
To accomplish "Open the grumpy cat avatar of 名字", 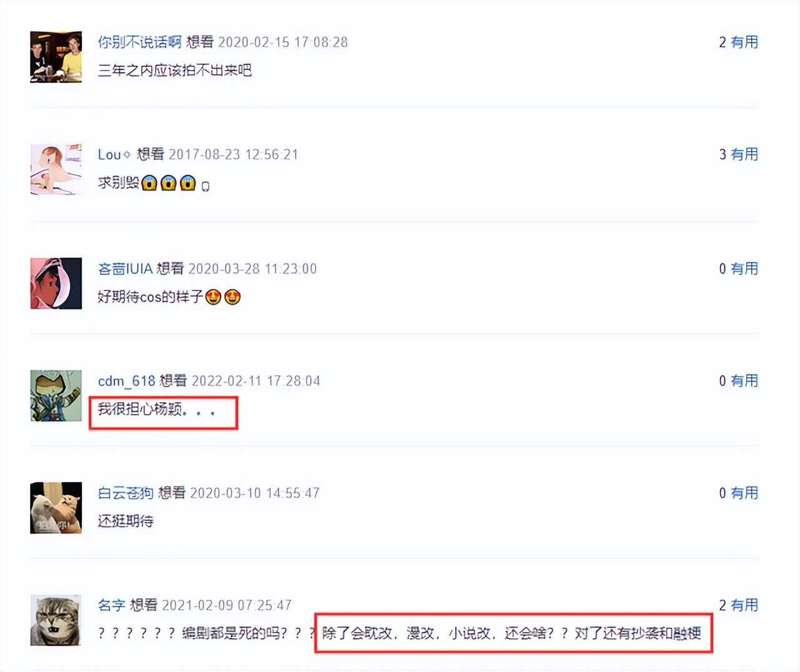I will pos(56,620).
